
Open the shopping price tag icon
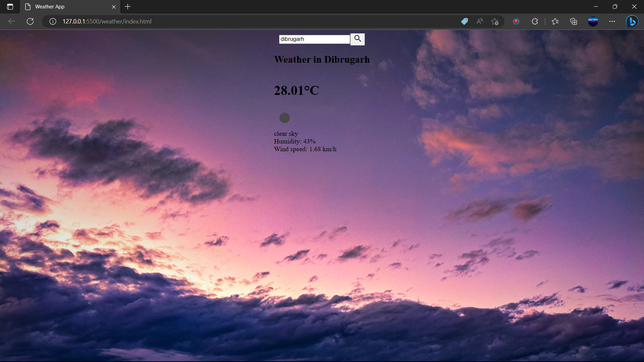tap(465, 21)
